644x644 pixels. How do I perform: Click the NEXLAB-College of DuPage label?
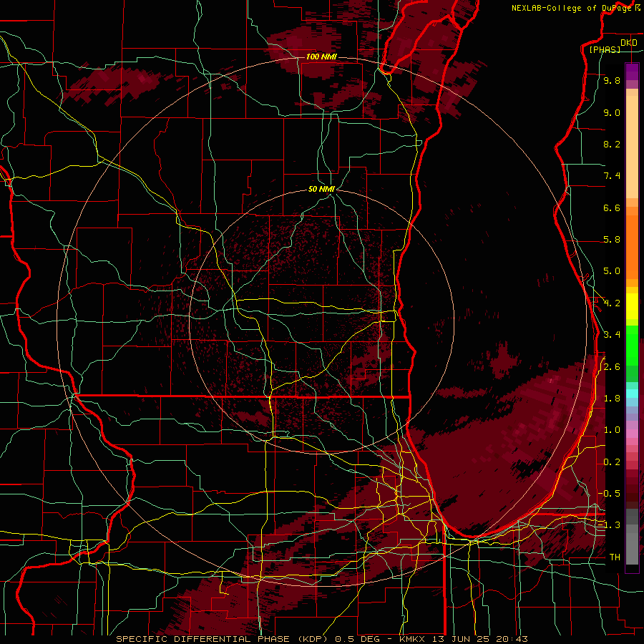pyautogui.click(x=572, y=8)
